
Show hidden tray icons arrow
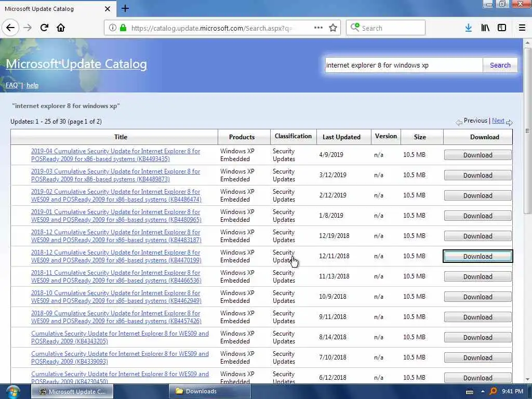(x=483, y=392)
